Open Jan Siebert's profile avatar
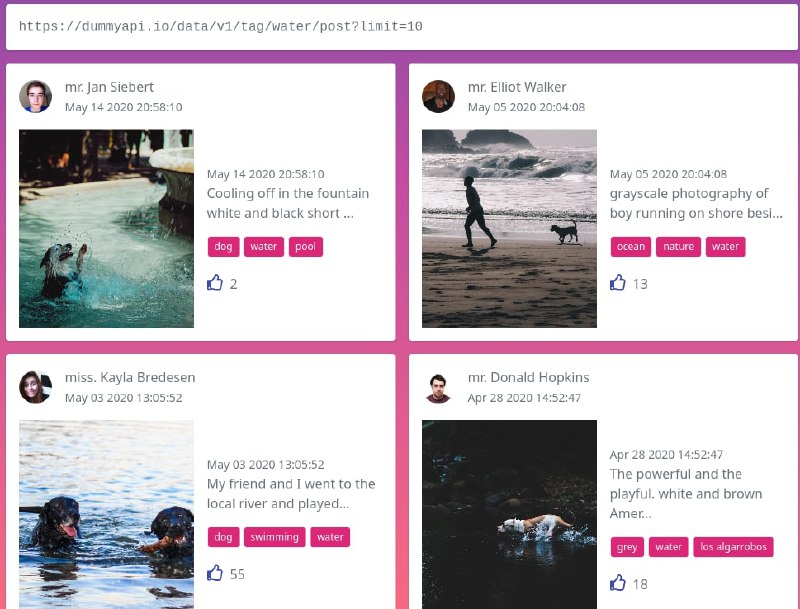The width and height of the screenshot is (800, 609). [x=35, y=96]
